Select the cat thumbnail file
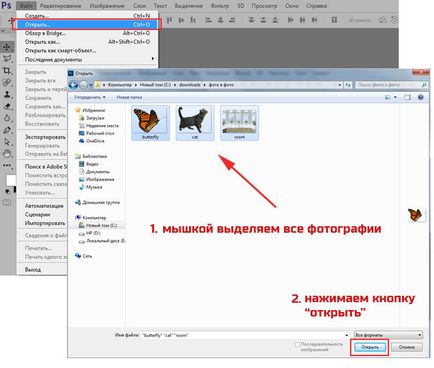The height and width of the screenshot is (368, 434). (x=195, y=123)
